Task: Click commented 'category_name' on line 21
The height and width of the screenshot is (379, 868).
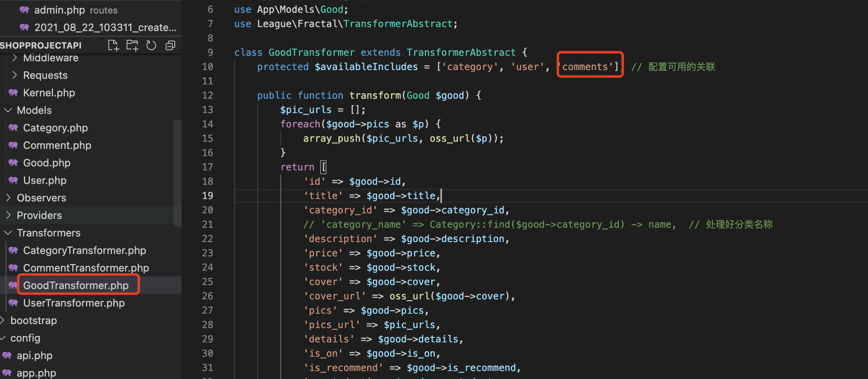Action: (364, 224)
